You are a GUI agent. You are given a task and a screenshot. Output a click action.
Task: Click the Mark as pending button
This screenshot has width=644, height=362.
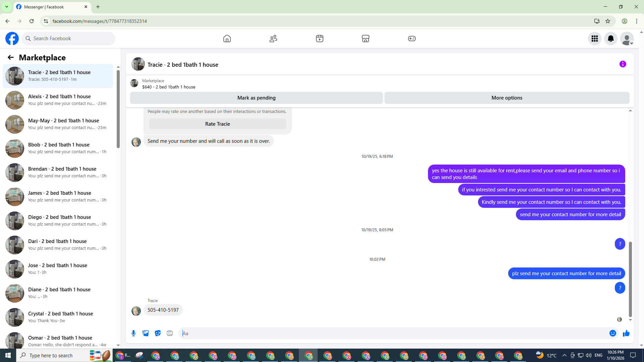[x=256, y=98]
